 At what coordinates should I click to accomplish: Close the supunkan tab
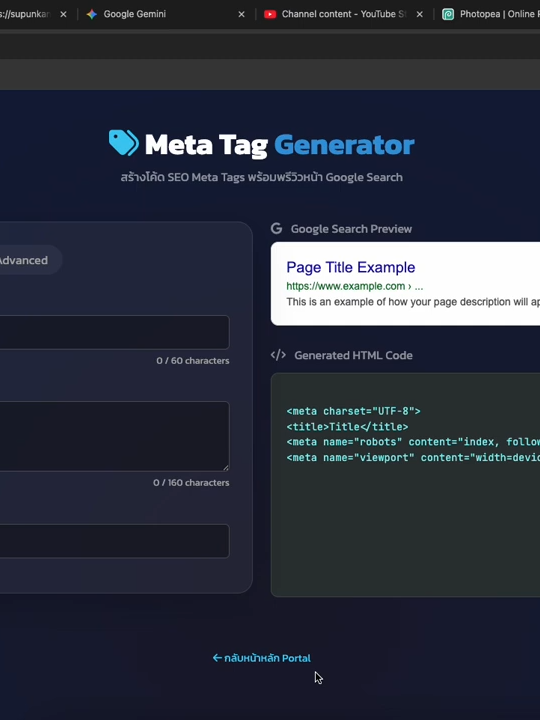tap(63, 14)
